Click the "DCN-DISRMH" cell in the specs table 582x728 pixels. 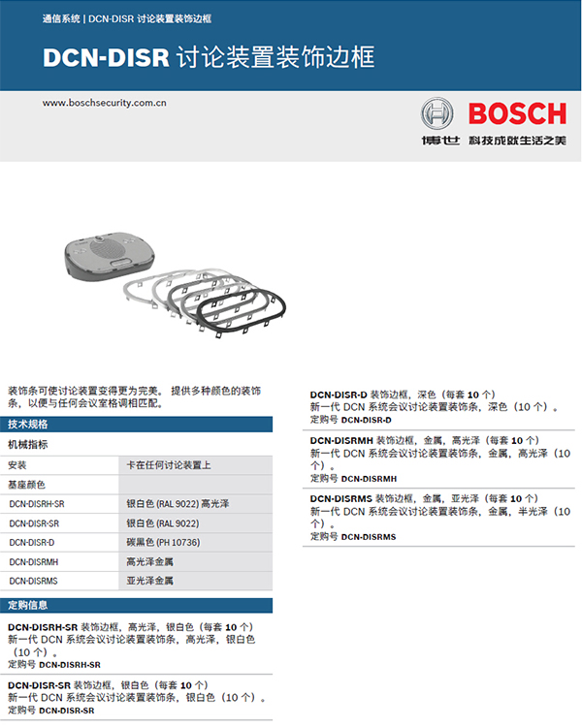tap(59, 562)
